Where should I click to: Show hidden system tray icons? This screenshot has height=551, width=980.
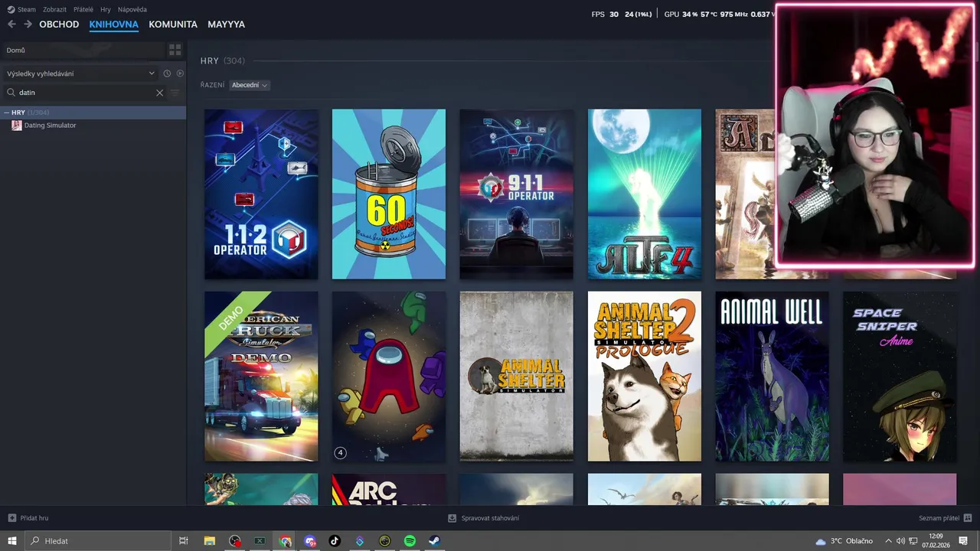[888, 541]
